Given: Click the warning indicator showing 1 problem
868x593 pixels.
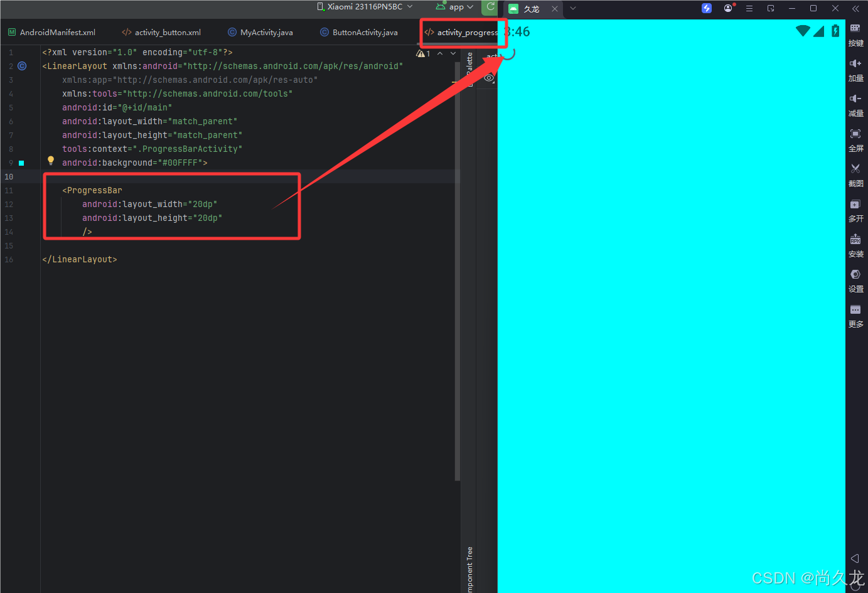Looking at the screenshot, I should (x=423, y=53).
